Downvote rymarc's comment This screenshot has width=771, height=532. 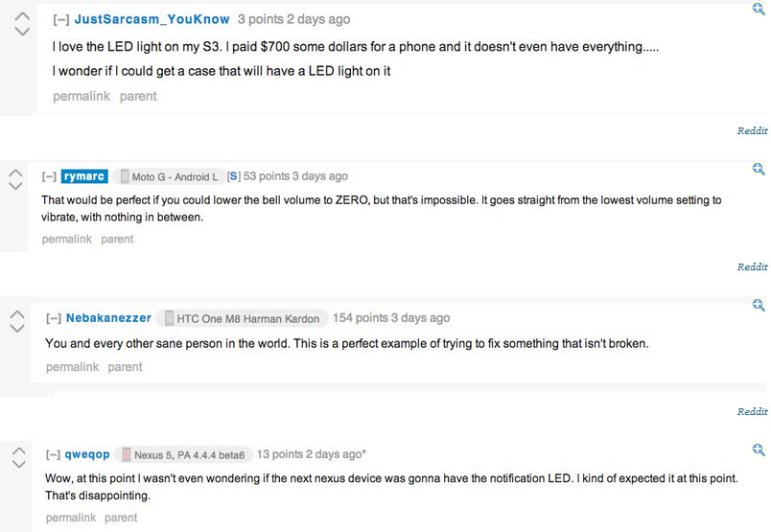click(15, 186)
